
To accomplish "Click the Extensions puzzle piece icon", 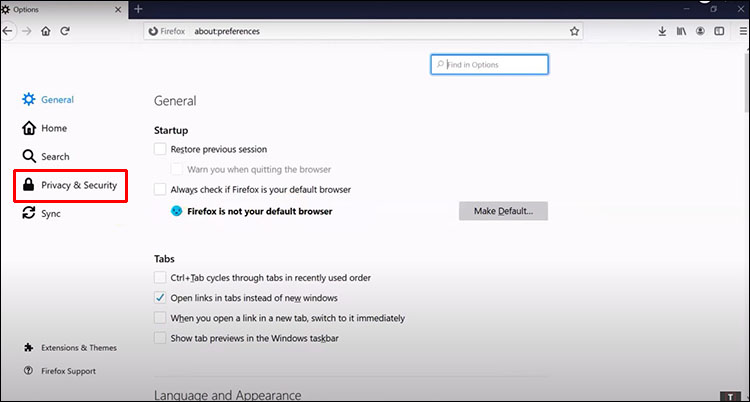I will point(28,348).
